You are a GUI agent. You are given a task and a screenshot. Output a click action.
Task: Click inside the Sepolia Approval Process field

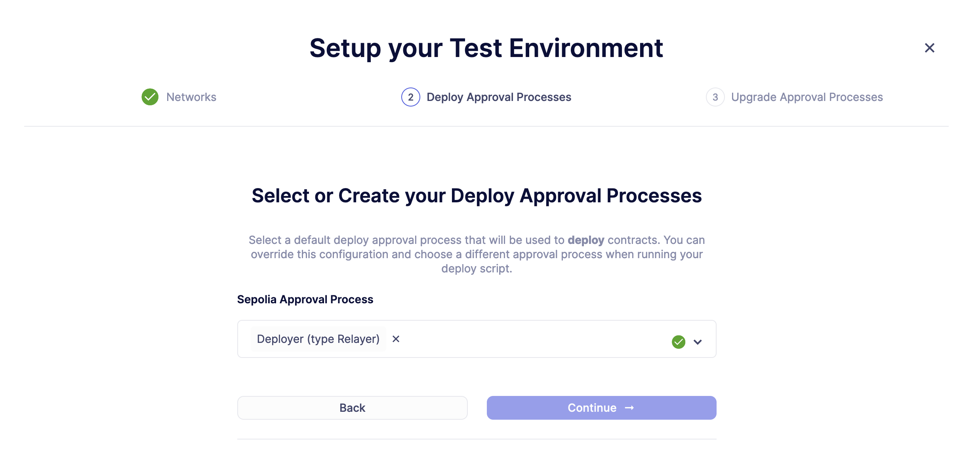(535, 339)
